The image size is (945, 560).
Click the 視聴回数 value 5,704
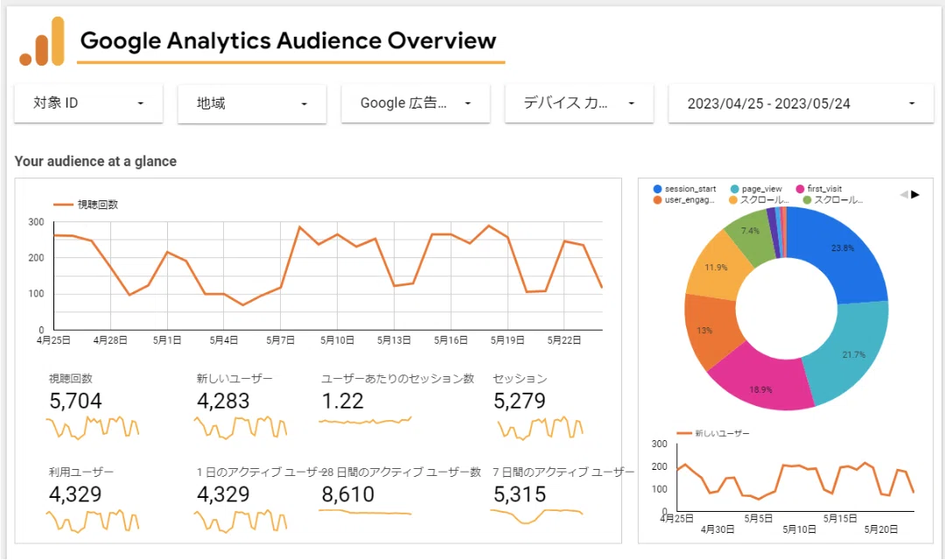[75, 401]
